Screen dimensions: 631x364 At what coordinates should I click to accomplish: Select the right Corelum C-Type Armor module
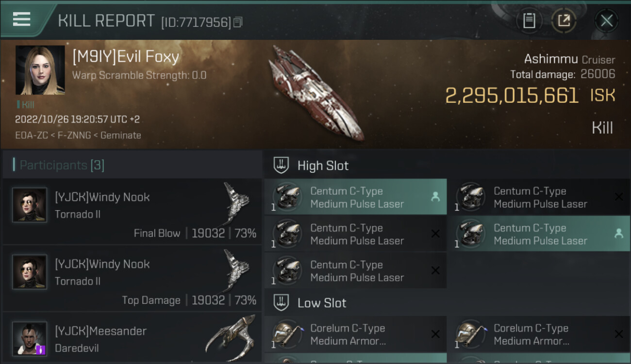pyautogui.click(x=539, y=334)
